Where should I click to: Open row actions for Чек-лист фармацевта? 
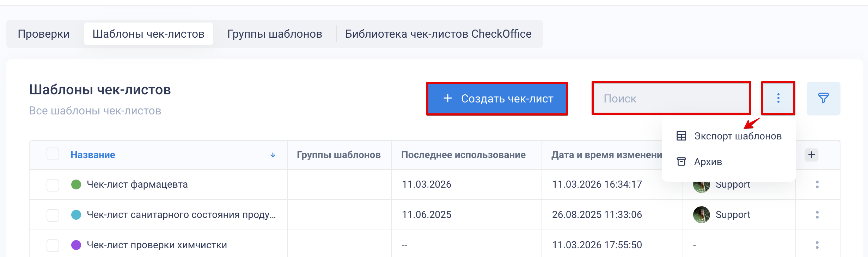[817, 184]
